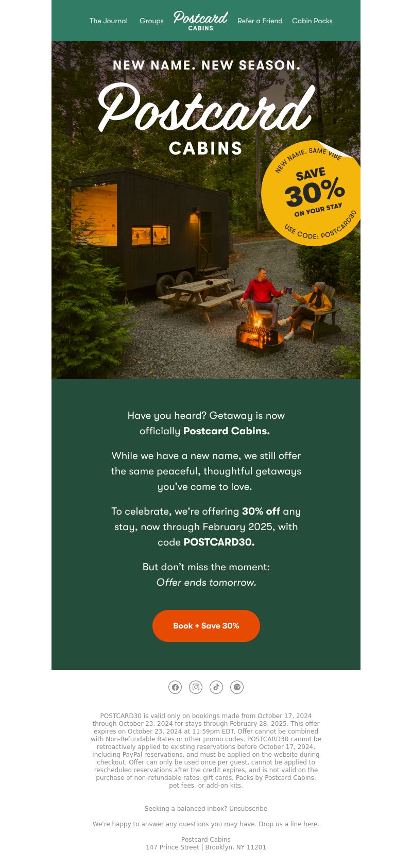The image size is (412, 868).
Task: Open the Facebook social icon
Action: (175, 687)
